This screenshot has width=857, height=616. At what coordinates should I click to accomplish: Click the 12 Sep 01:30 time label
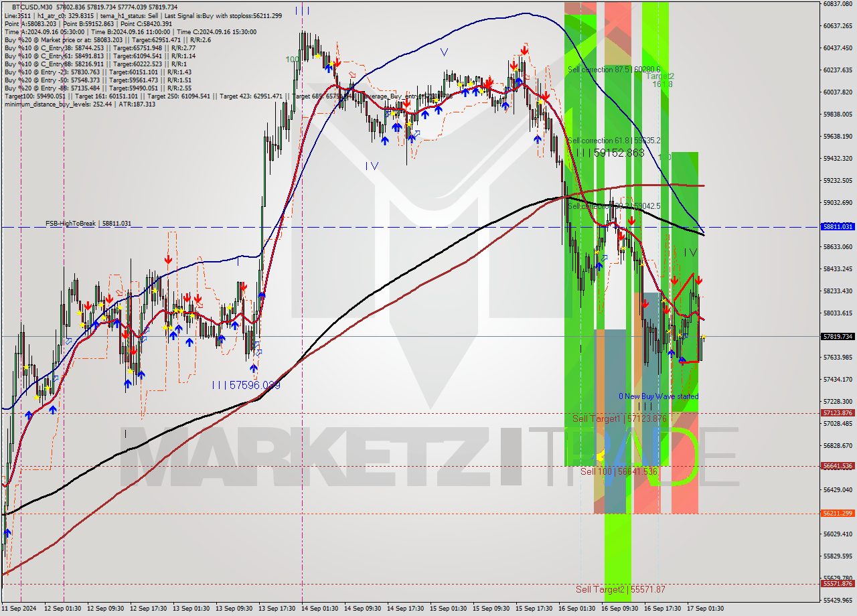(62, 609)
